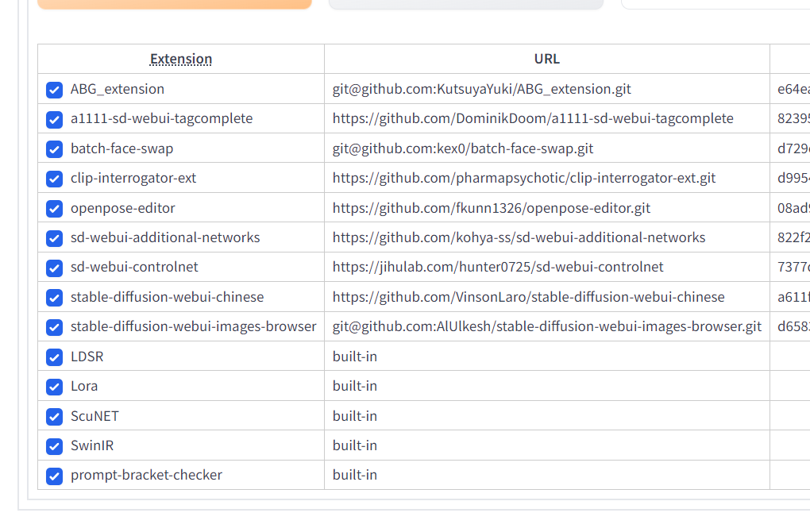810x532 pixels.
Task: Disable the sd-webui-controlnet extension
Action: tap(54, 268)
